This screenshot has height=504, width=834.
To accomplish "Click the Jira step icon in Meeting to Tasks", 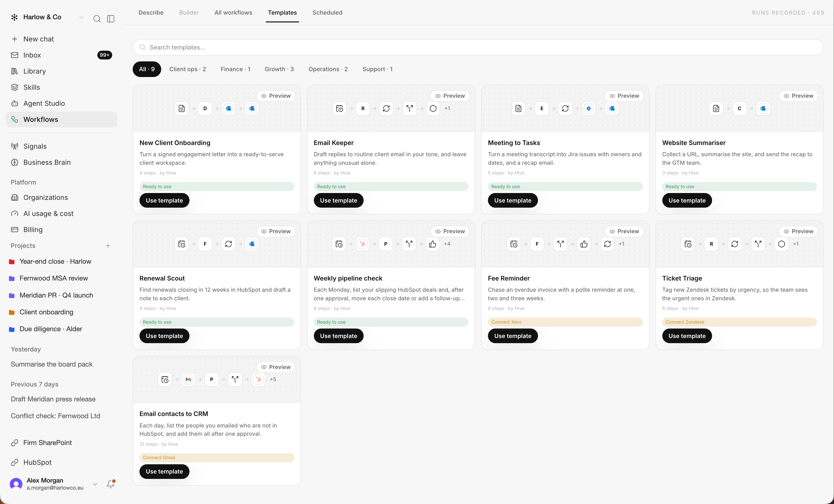I will coord(589,109).
